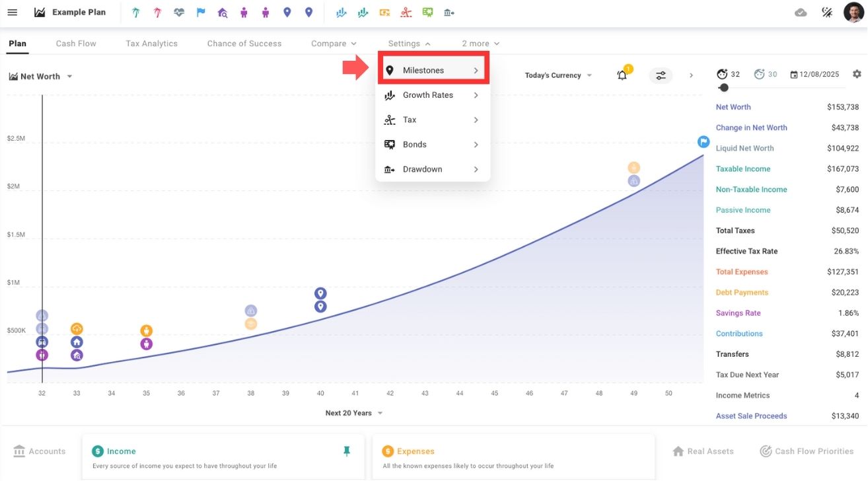
Task: Open the hamburger main menu
Action: (x=13, y=13)
